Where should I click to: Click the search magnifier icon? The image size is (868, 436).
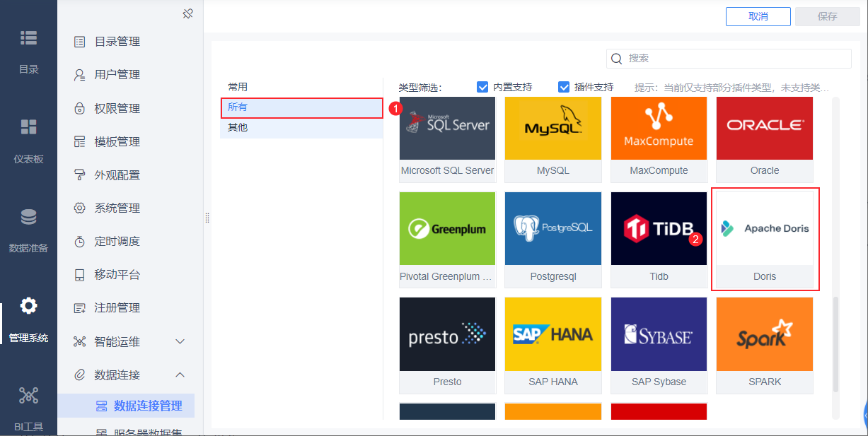616,59
